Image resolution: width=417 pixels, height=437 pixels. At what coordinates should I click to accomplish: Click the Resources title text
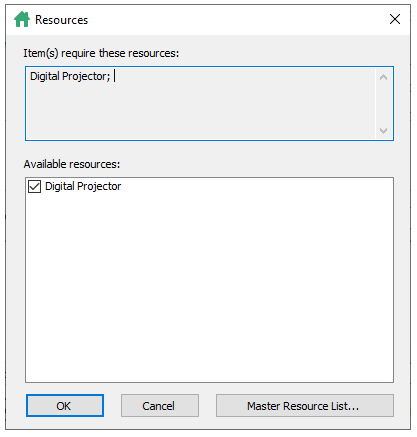click(x=61, y=20)
